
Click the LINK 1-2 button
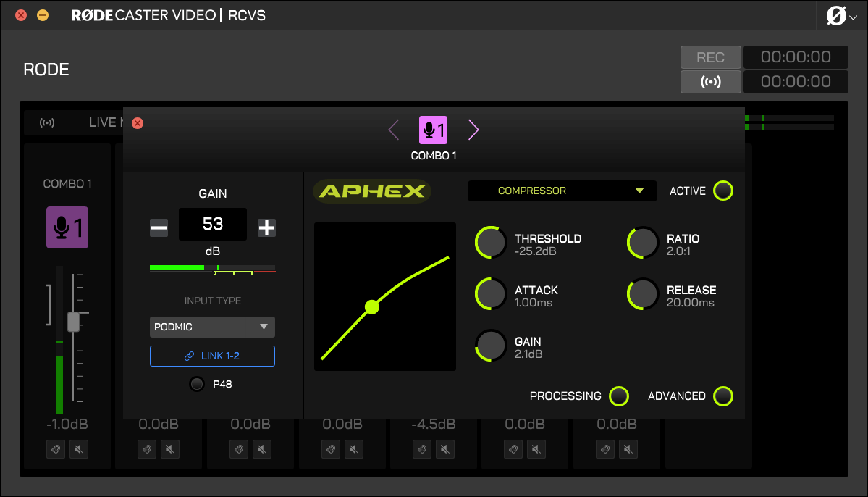coord(211,356)
